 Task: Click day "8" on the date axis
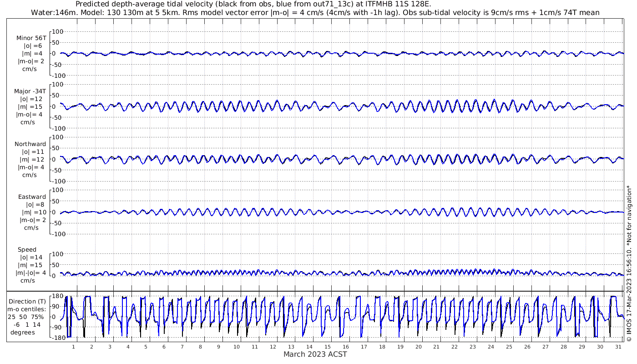click(x=200, y=347)
